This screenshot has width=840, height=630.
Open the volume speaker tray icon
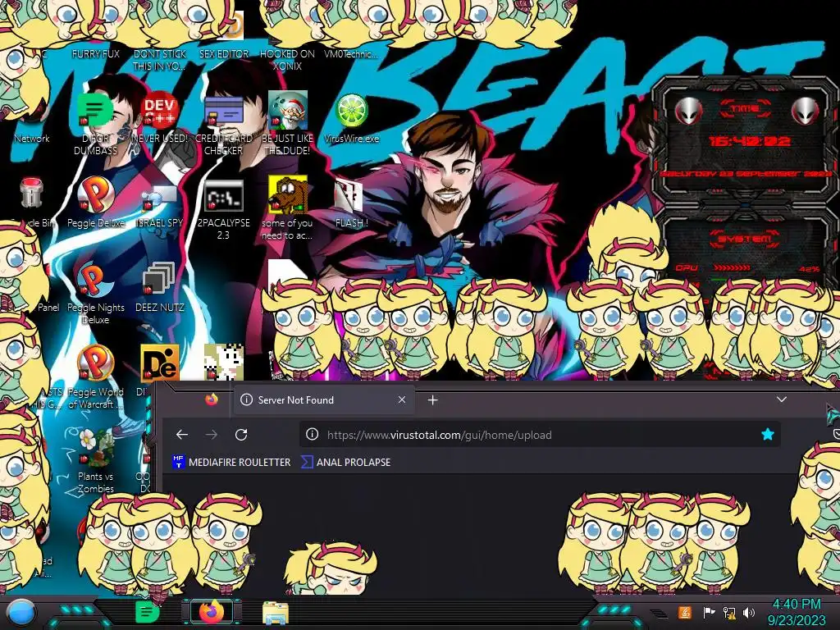(749, 612)
